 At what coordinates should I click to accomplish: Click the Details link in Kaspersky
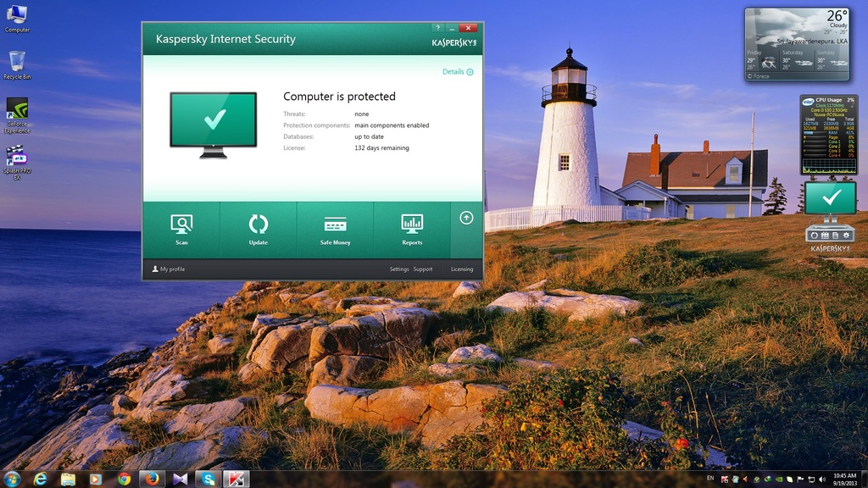[x=458, y=71]
